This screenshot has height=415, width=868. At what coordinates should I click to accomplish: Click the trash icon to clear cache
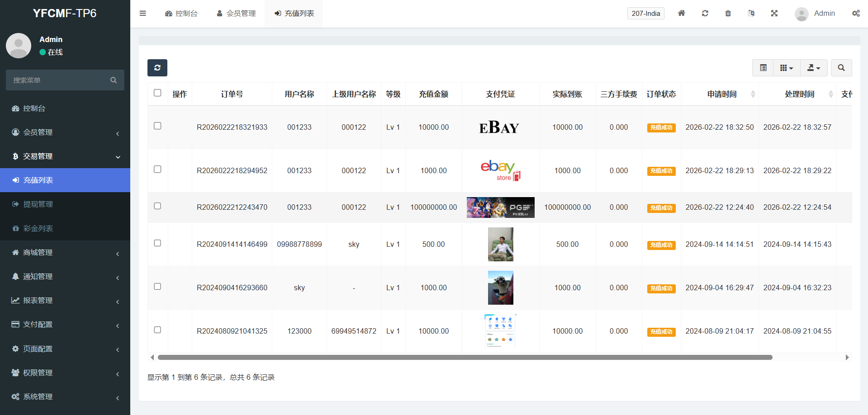pyautogui.click(x=728, y=13)
